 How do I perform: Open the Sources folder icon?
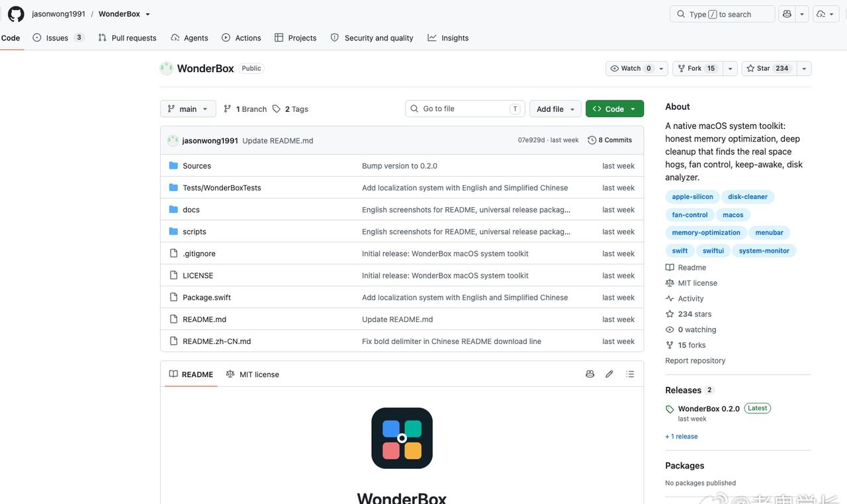(173, 165)
